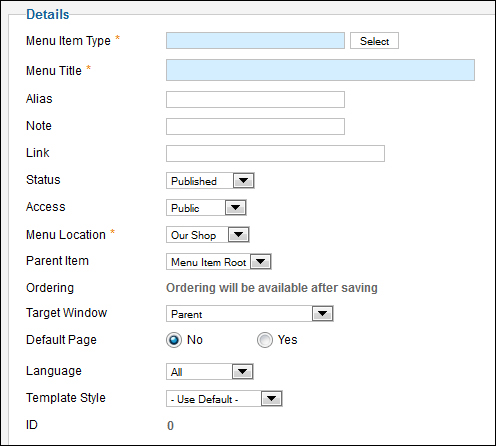Click the Status dropdown arrow icon
The image size is (496, 446).
pos(244,181)
